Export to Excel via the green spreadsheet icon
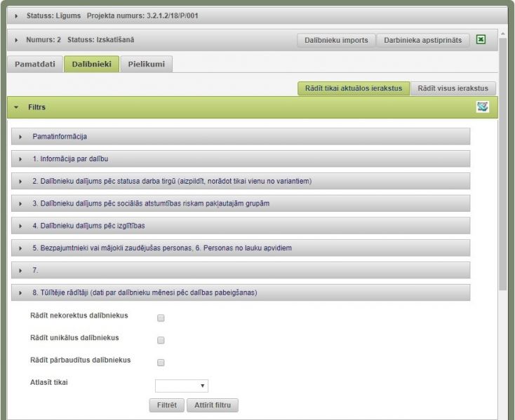Image resolution: width=515 pixels, height=420 pixels. pyautogui.click(x=481, y=40)
